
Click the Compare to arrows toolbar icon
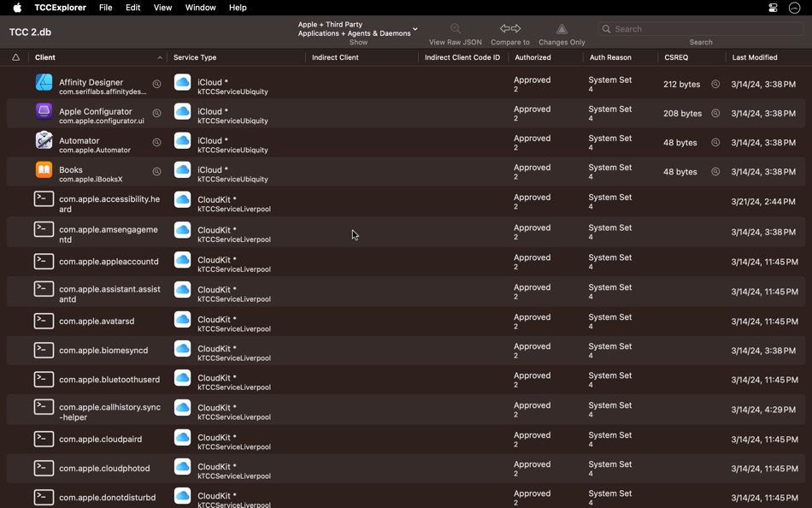pyautogui.click(x=510, y=28)
